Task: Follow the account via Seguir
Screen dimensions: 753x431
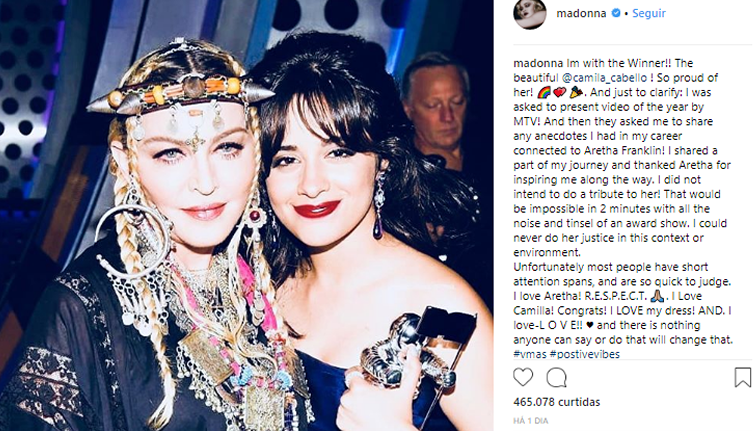Action: coord(649,13)
